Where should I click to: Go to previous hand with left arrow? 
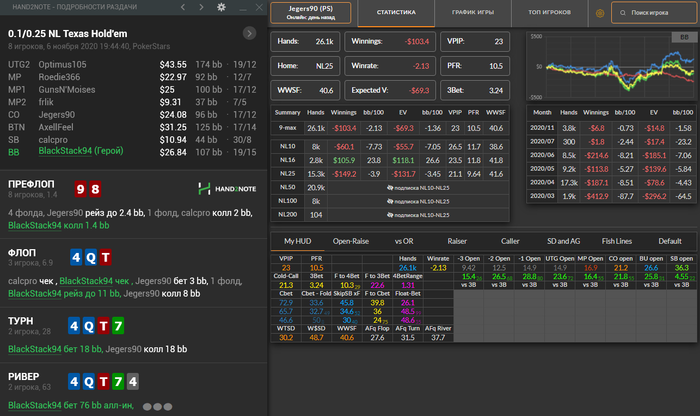click(x=183, y=7)
